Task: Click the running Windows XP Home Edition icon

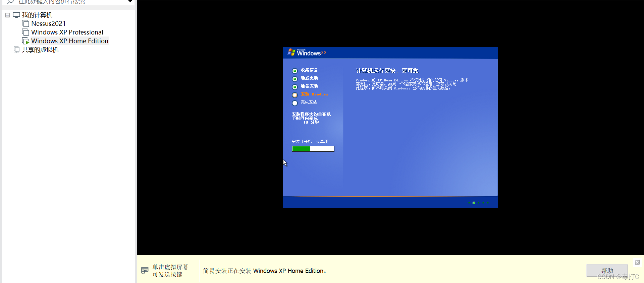Action: 25,41
